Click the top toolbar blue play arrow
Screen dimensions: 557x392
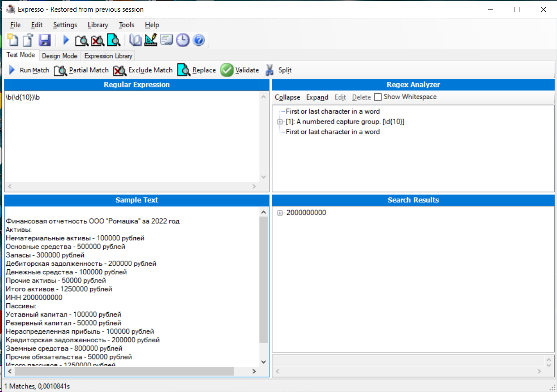click(66, 40)
